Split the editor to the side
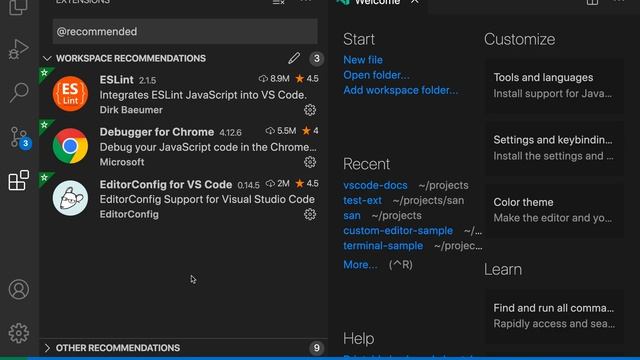The height and width of the screenshot is (360, 640). [592, 2]
